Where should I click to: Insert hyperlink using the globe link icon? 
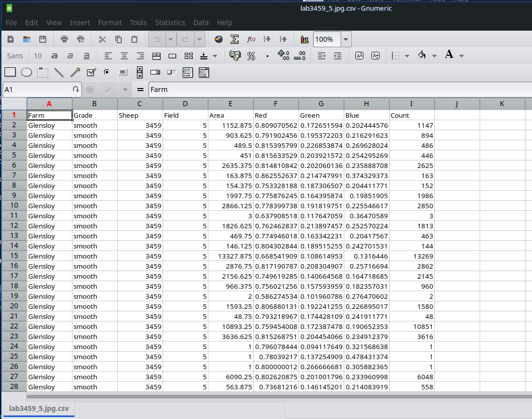[218, 39]
